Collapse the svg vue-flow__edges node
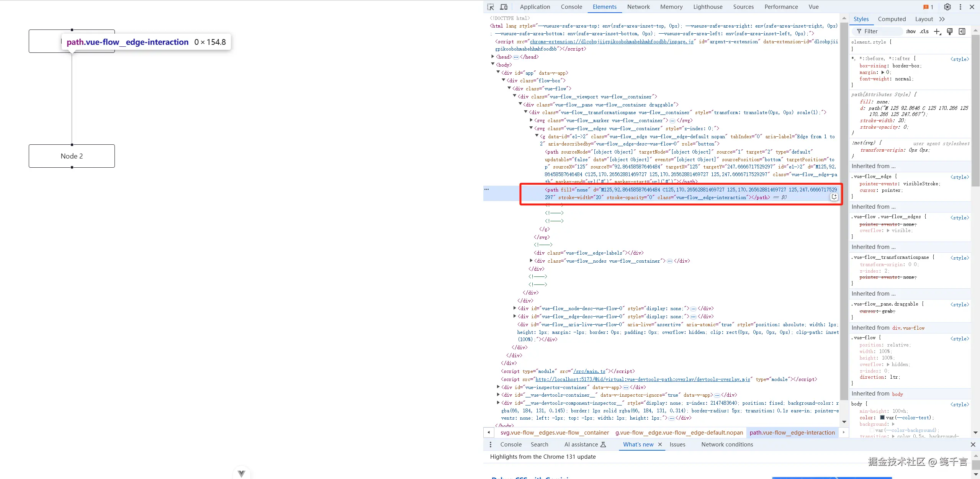980x479 pixels. pos(531,128)
